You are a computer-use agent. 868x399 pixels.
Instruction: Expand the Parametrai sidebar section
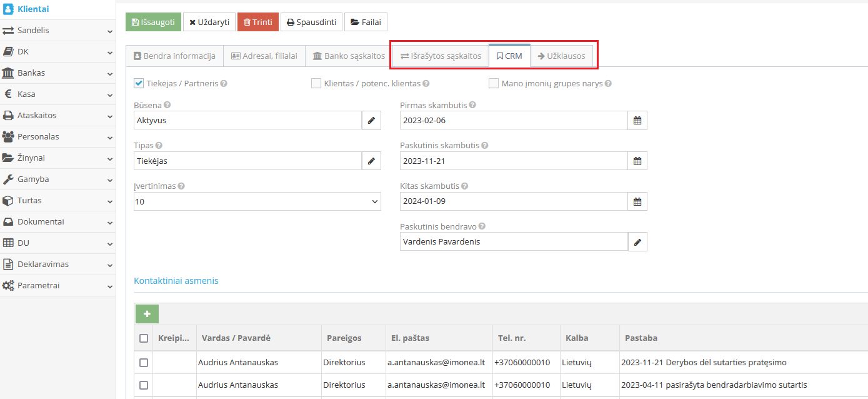click(57, 286)
